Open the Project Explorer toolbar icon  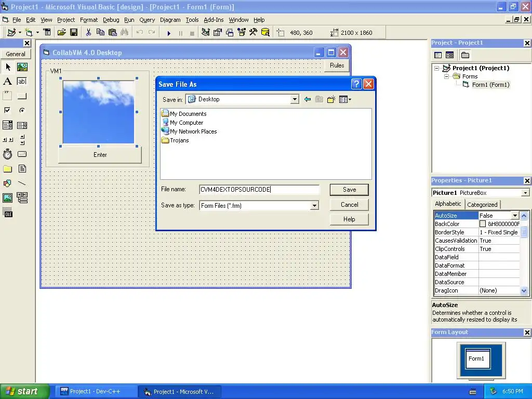(x=205, y=33)
